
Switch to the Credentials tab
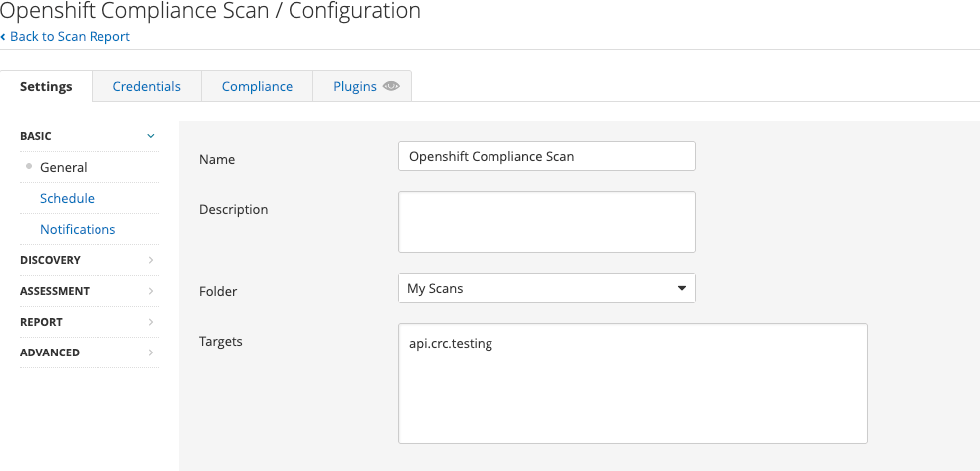coord(146,86)
